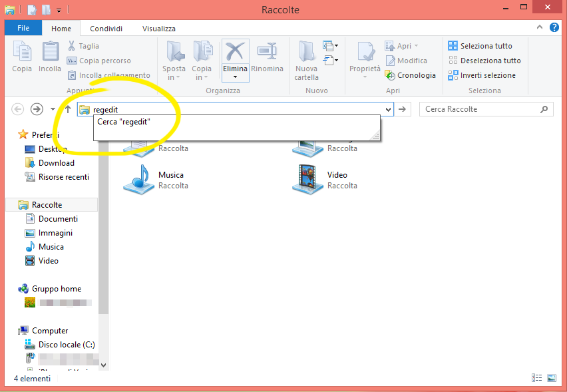Open the Video library icon
Viewport: 567px width, 392px height.
coord(307,180)
